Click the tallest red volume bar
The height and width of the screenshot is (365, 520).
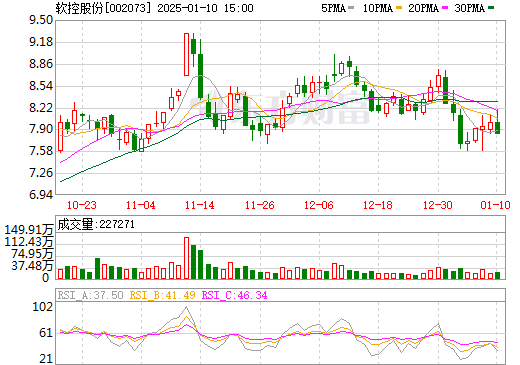[186, 258]
